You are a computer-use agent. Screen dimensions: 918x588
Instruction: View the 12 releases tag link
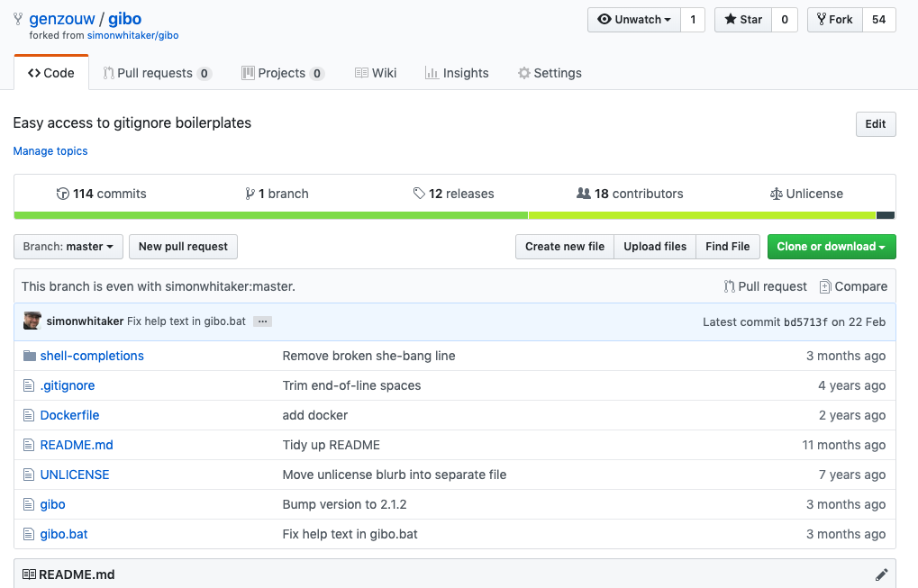click(x=453, y=194)
